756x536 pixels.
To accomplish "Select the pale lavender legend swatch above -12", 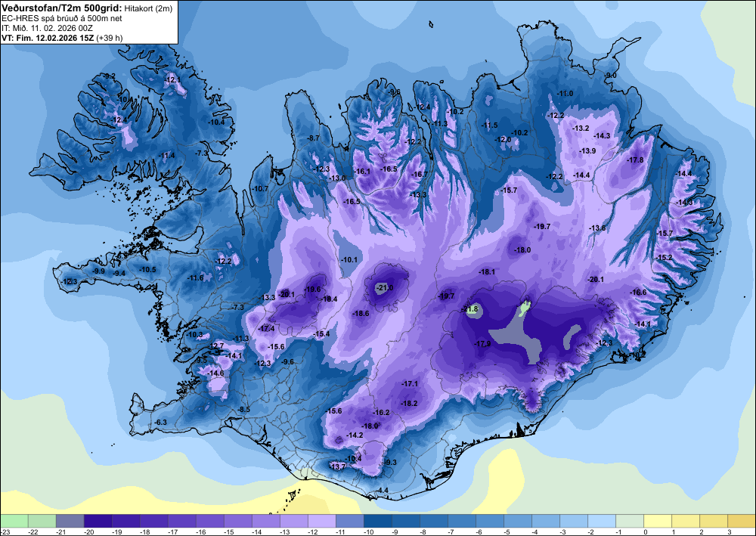I will (x=321, y=521).
